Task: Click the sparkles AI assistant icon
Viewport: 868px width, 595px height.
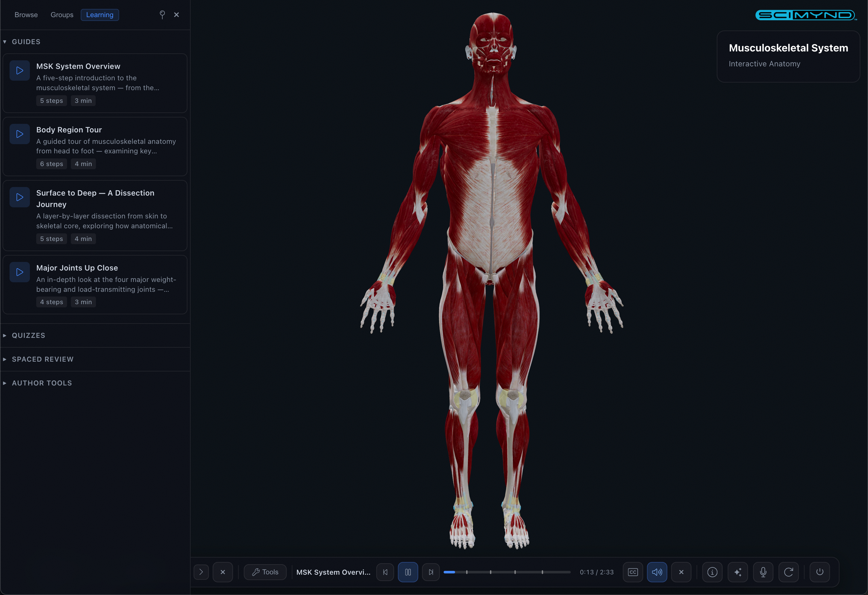Action: click(738, 572)
